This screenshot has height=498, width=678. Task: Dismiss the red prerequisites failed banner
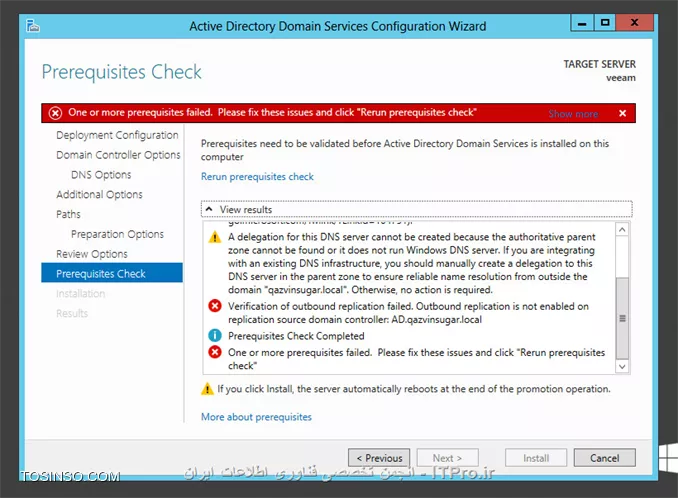pyautogui.click(x=622, y=113)
